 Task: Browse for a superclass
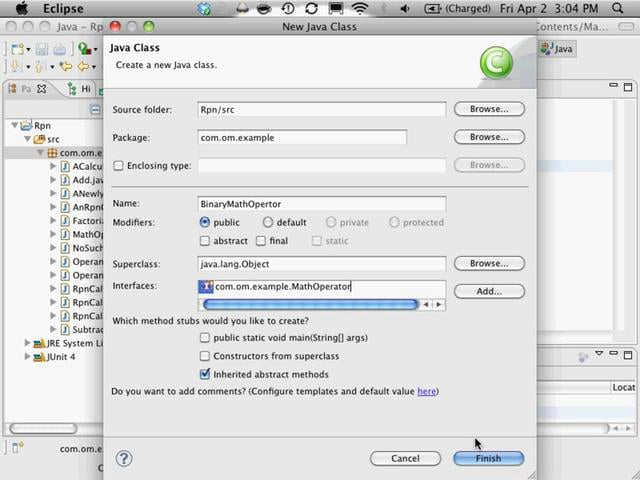click(x=489, y=263)
